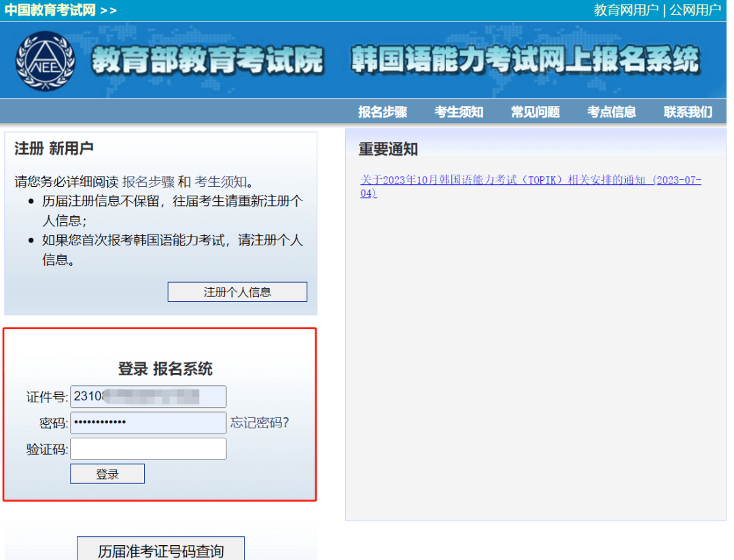Open the 报名步骤 menu item
Viewport: 734px width, 560px height.
(x=383, y=112)
